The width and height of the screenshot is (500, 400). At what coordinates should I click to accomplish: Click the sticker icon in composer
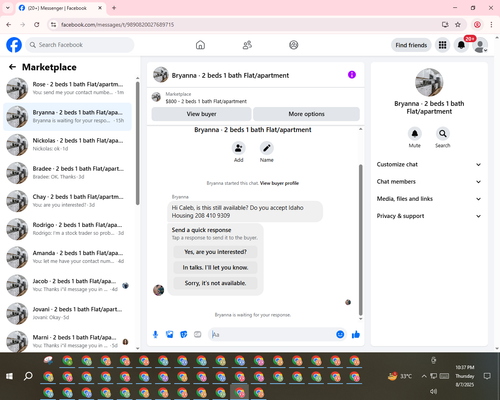184,334
